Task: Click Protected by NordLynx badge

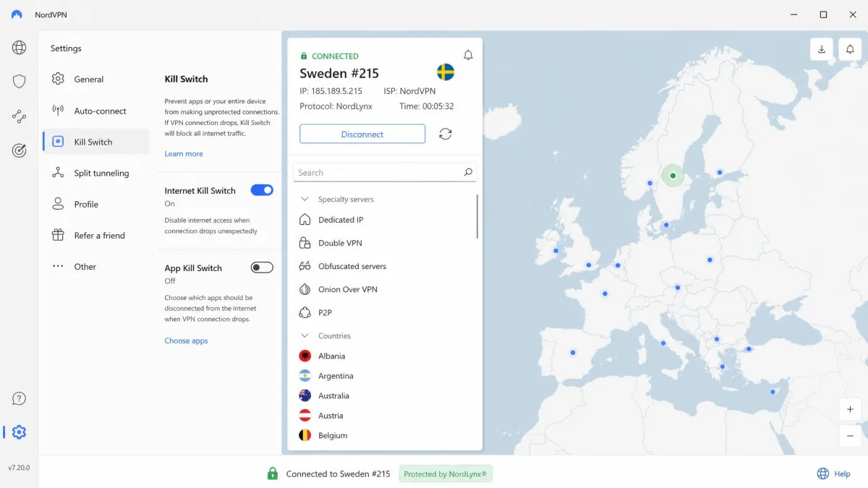Action: point(445,474)
